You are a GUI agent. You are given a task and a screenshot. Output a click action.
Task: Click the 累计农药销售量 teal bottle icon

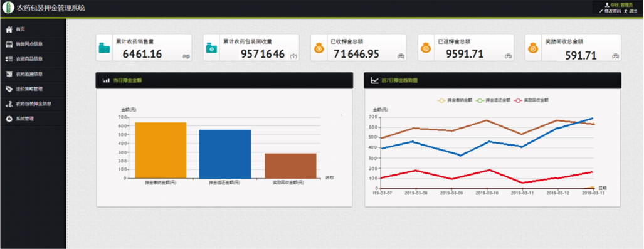click(x=104, y=48)
